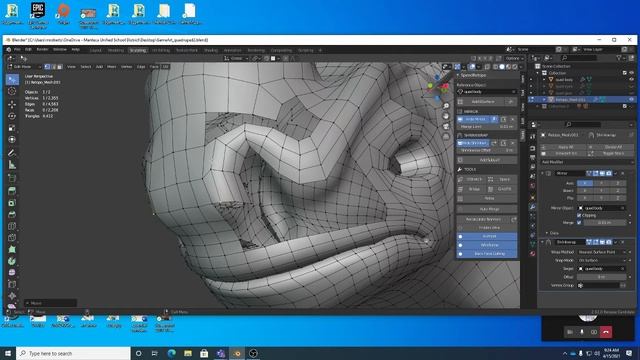Choose the Loop Cut tool
Viewport: 640px width, 360px height.
click(x=12, y=226)
